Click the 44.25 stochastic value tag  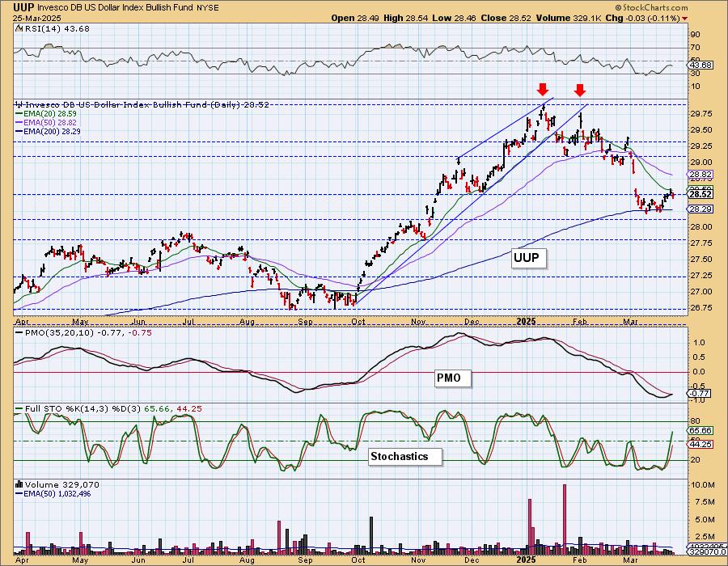(700, 445)
